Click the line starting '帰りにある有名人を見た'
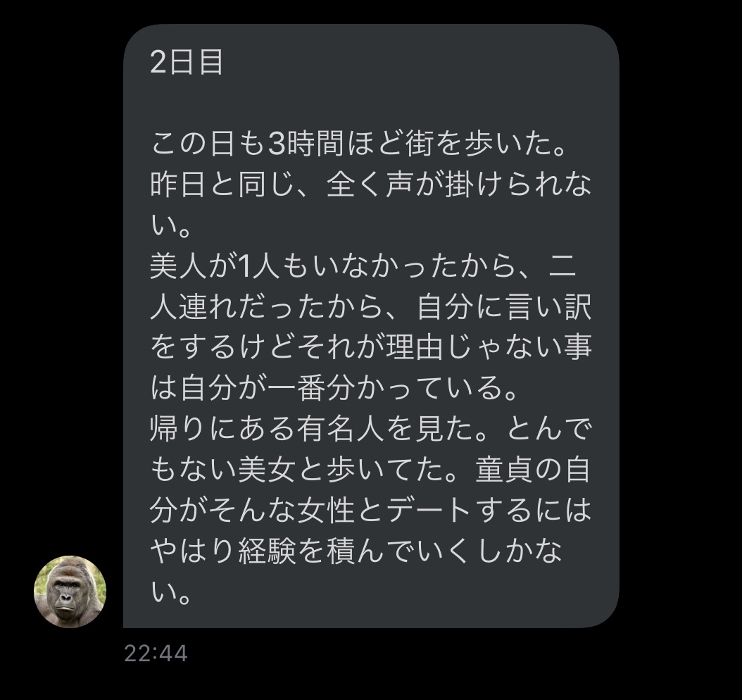 (x=371, y=429)
